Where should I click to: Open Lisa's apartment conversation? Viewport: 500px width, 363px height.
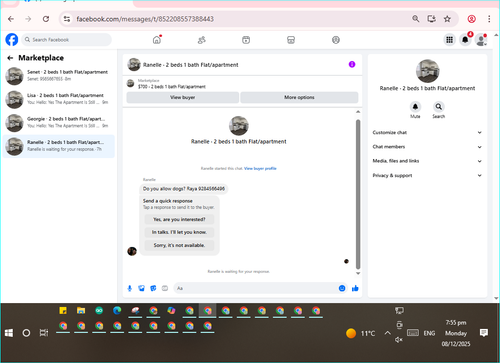[59, 99]
